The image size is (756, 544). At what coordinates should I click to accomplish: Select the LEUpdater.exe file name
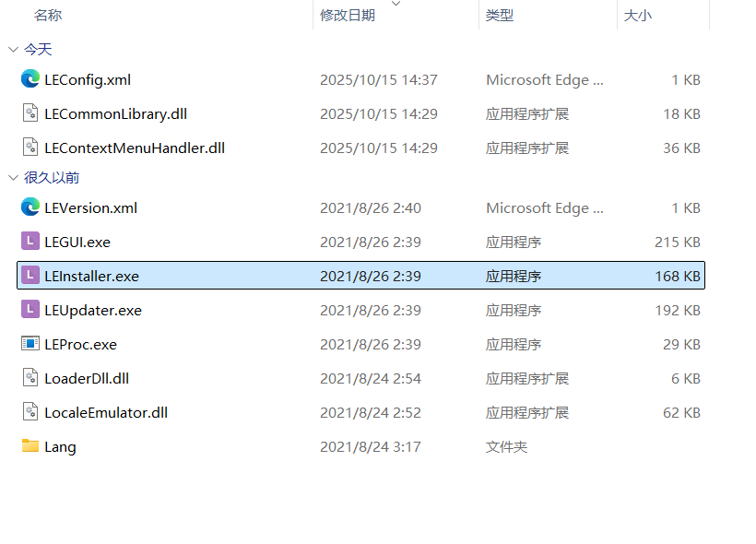coord(93,310)
